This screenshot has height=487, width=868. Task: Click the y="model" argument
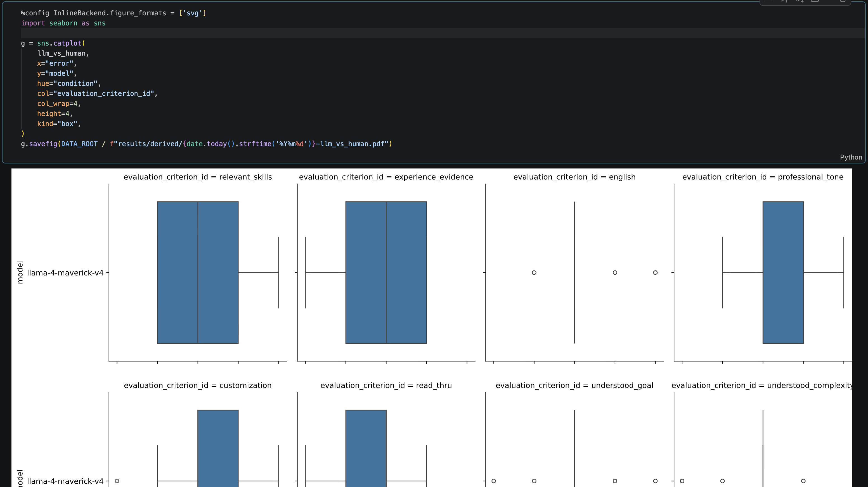pyautogui.click(x=57, y=73)
